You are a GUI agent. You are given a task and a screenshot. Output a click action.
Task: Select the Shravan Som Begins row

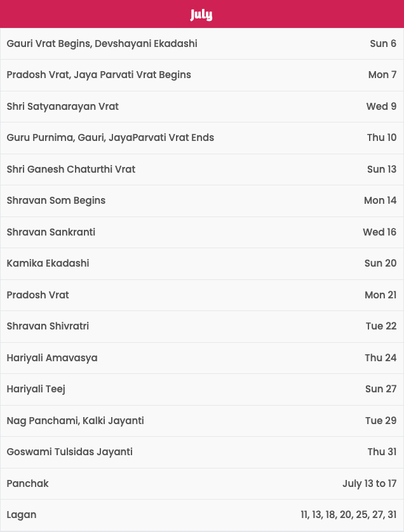[x=201, y=201]
